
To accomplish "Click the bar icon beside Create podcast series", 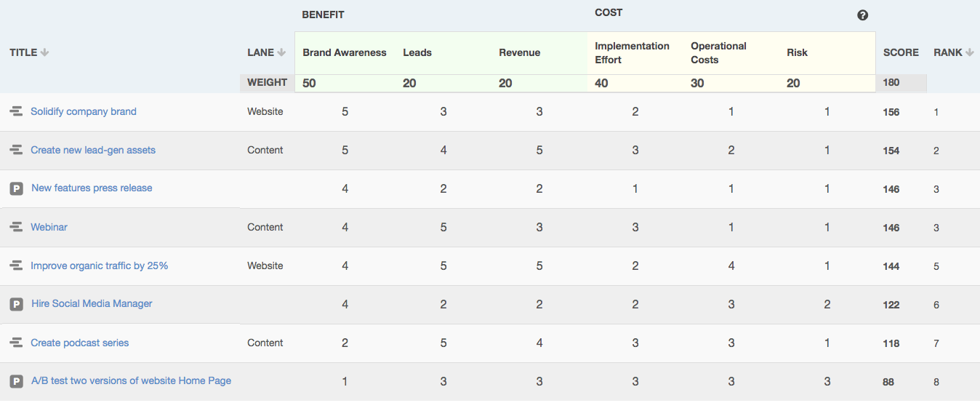I will coord(15,343).
